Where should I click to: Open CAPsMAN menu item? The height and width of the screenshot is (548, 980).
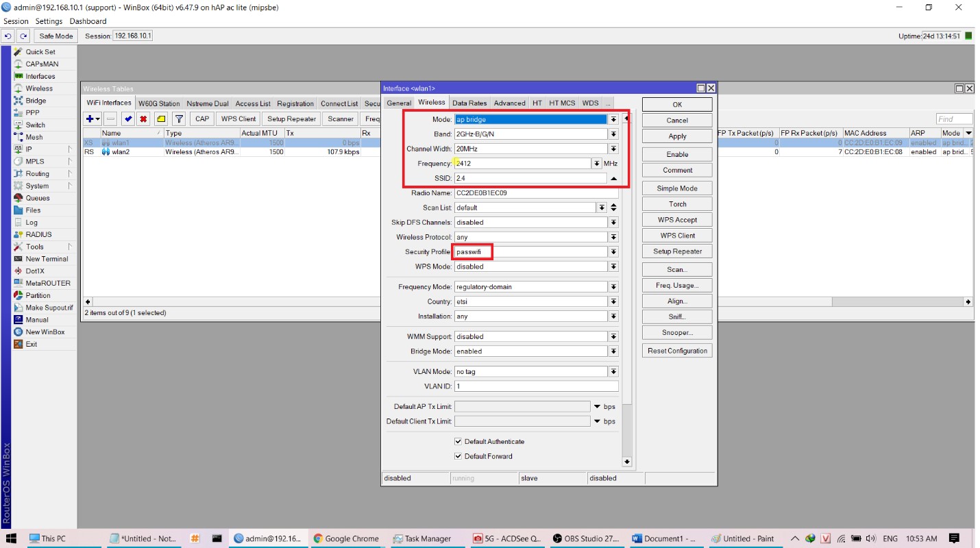coord(41,64)
